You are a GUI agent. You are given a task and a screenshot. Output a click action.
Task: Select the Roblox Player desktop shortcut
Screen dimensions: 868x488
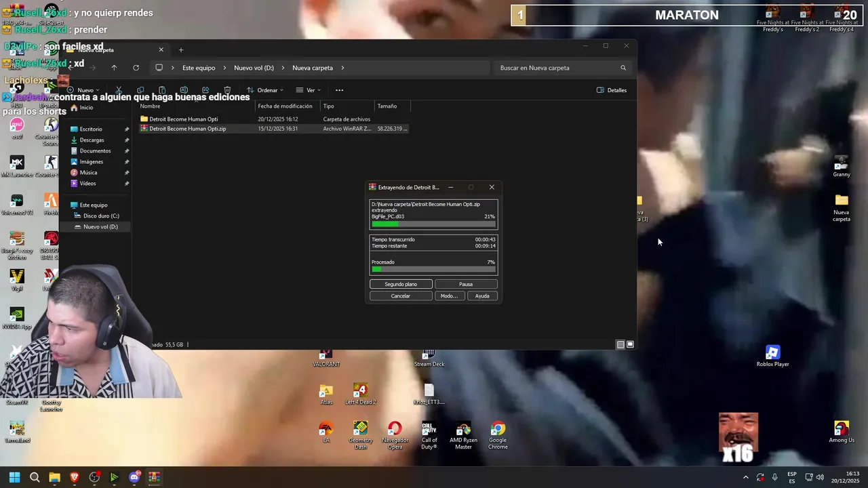(x=772, y=357)
